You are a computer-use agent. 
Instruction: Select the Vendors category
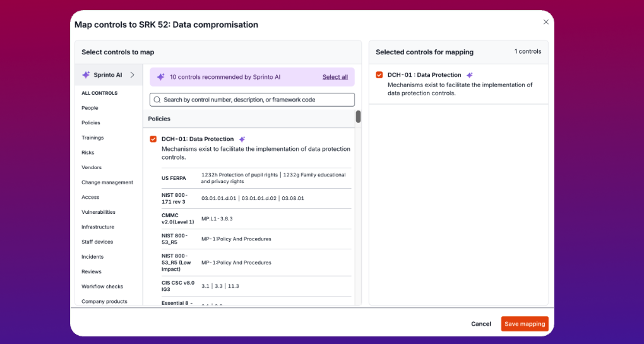(x=92, y=167)
